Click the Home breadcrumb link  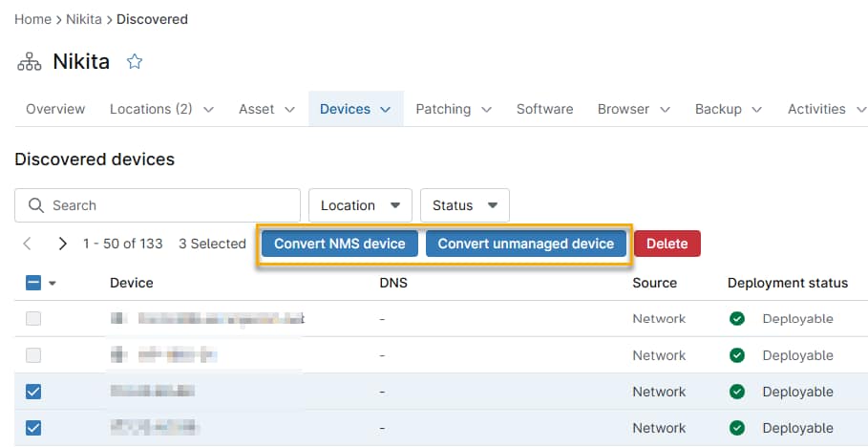pyautogui.click(x=32, y=19)
